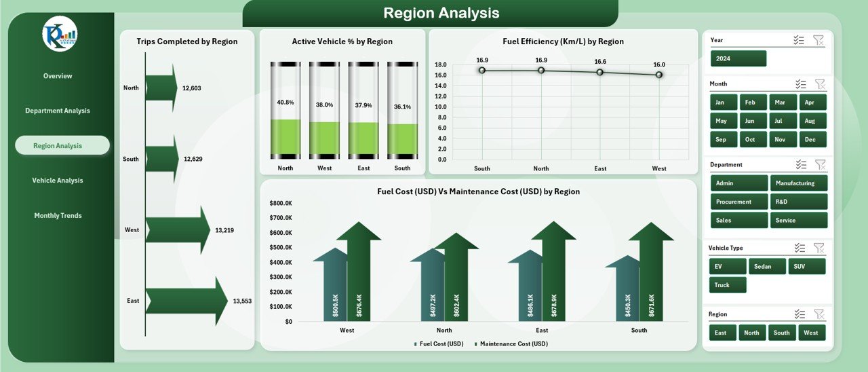Clear filter icon in Month slicer
Viewport: 868px width, 372px height.
[x=820, y=84]
